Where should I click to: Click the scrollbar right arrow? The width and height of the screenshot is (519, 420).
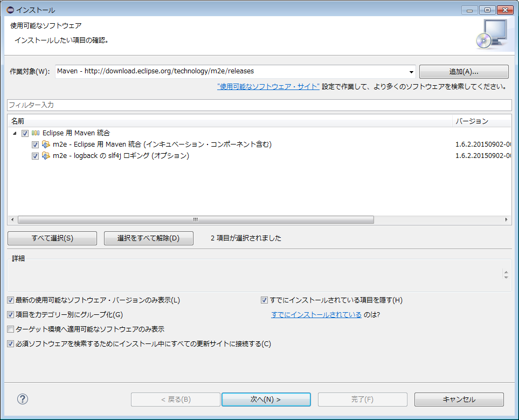(x=507, y=219)
